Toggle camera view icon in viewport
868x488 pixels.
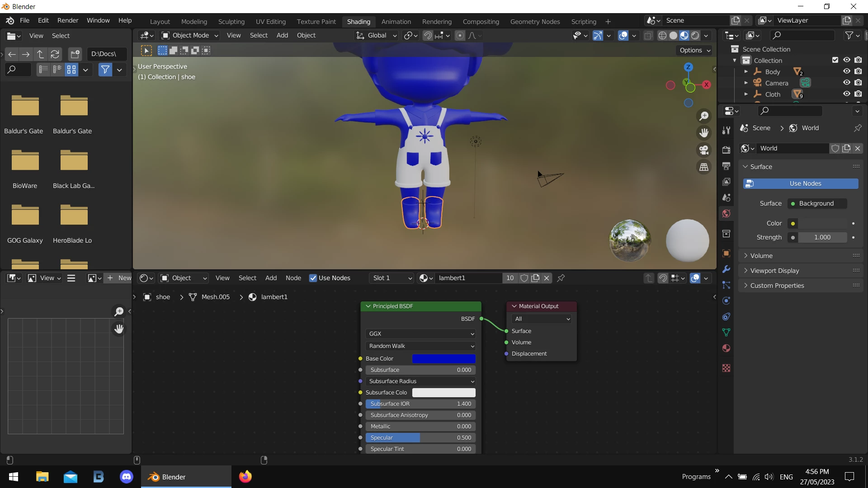704,150
